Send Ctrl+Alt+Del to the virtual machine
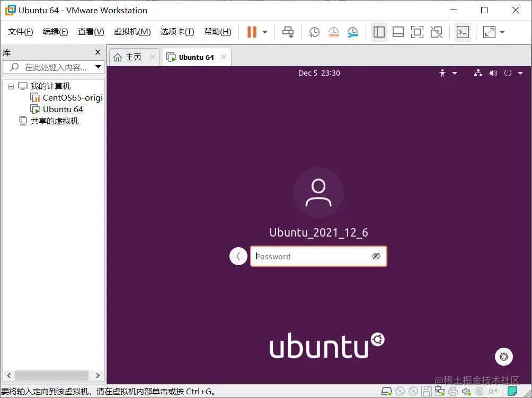Image resolution: width=532 pixels, height=398 pixels. pos(288,32)
